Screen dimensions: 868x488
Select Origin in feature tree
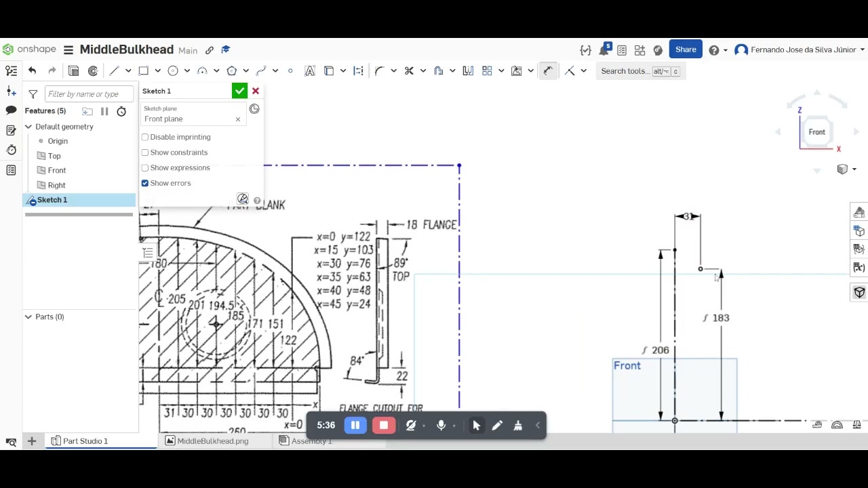coord(58,141)
